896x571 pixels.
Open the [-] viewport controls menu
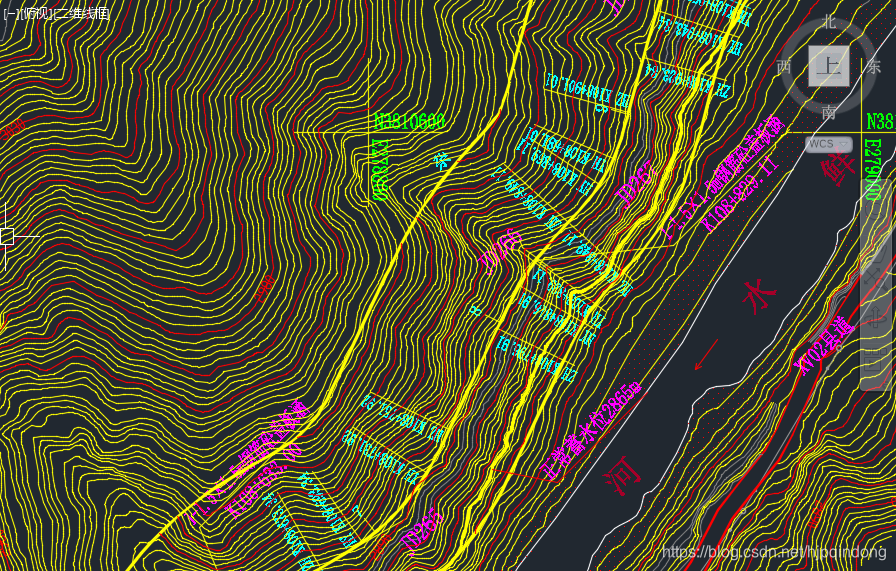[x=9, y=13]
